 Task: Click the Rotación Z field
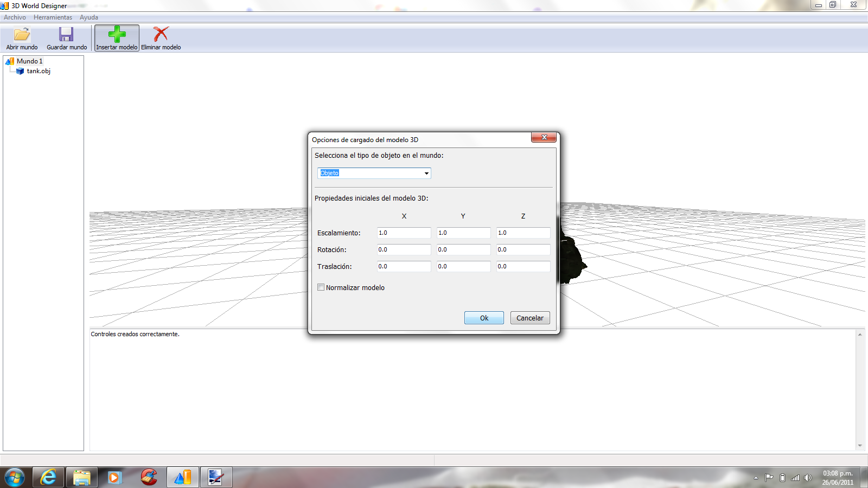524,249
